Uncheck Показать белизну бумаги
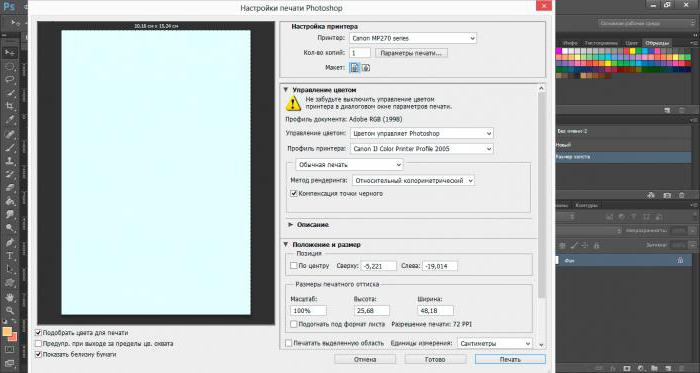This screenshot has width=700, height=373. tap(38, 354)
